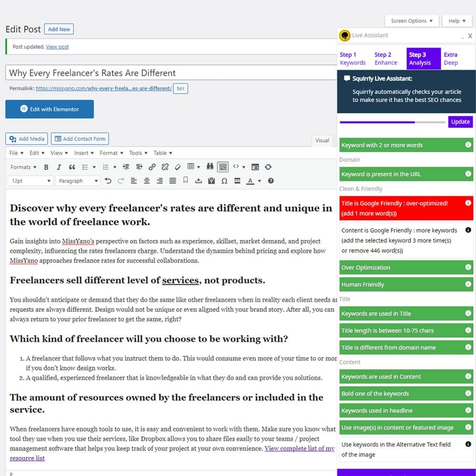
Task: Expand the Paragraph style dropdown
Action: (x=77, y=181)
